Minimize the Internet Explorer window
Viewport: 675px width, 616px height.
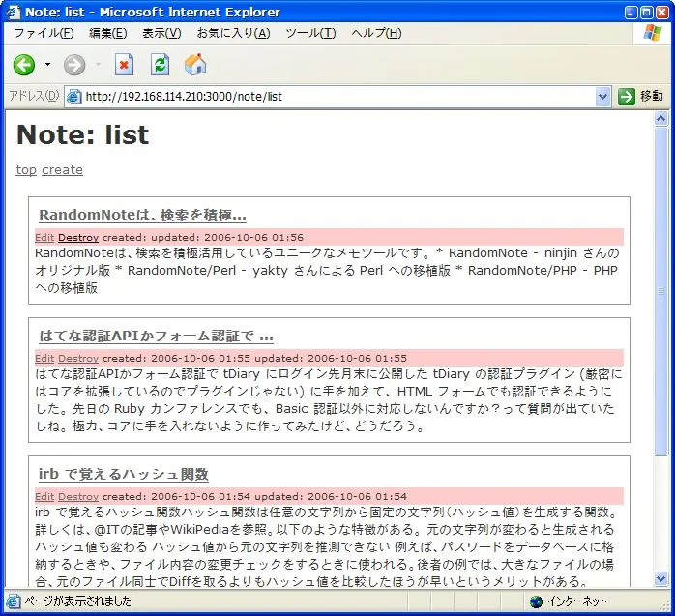tap(631, 13)
